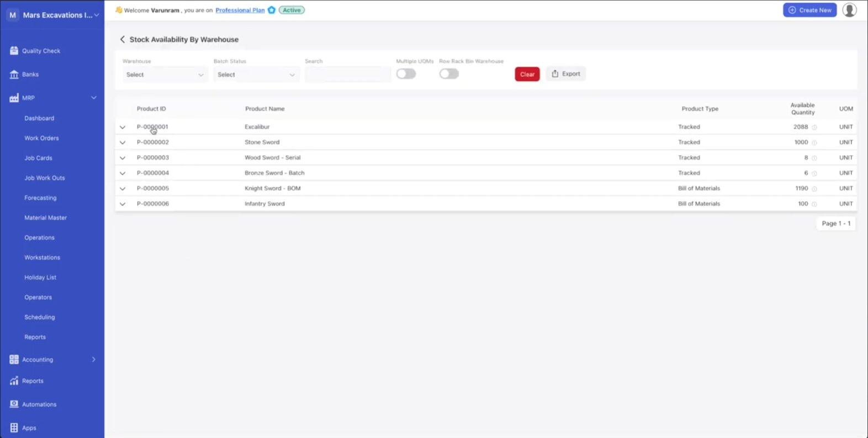Click info icon next to Excalibur quantity
Image resolution: width=868 pixels, height=438 pixels.
coord(814,127)
